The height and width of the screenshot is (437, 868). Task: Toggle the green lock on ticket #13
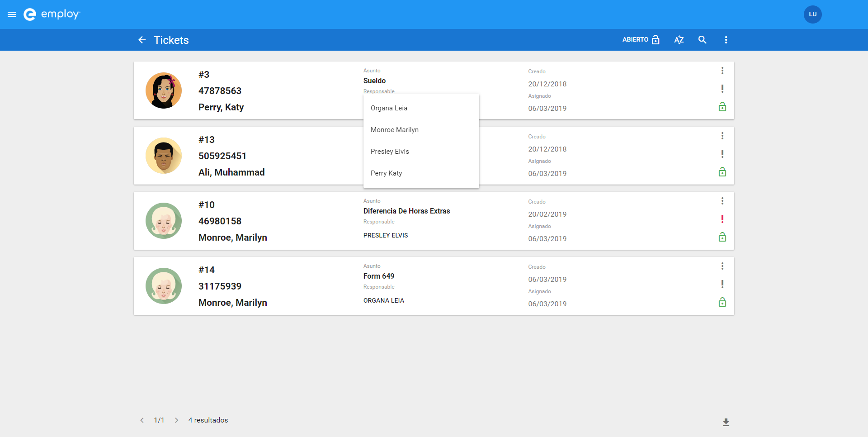click(x=722, y=172)
